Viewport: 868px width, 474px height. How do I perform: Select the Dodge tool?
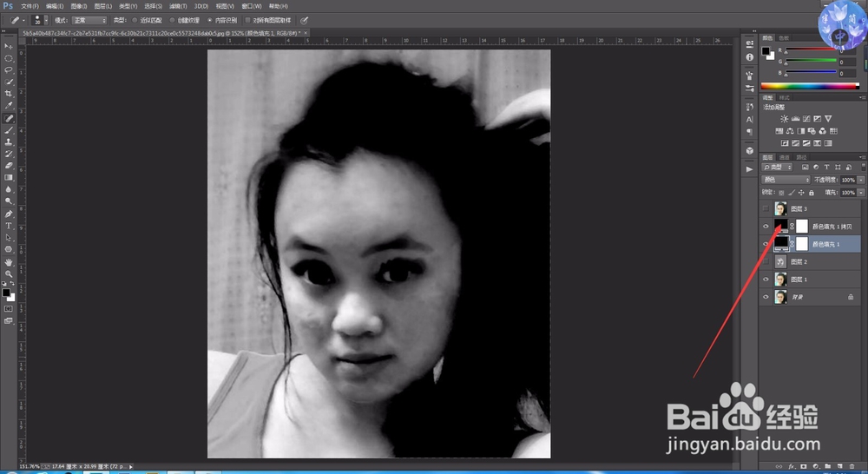9,201
